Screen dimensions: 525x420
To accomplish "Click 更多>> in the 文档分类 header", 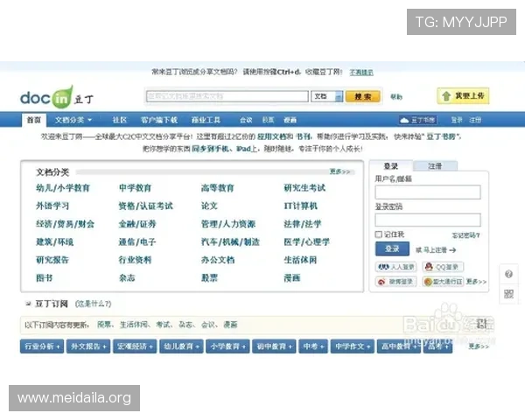I will point(339,171).
